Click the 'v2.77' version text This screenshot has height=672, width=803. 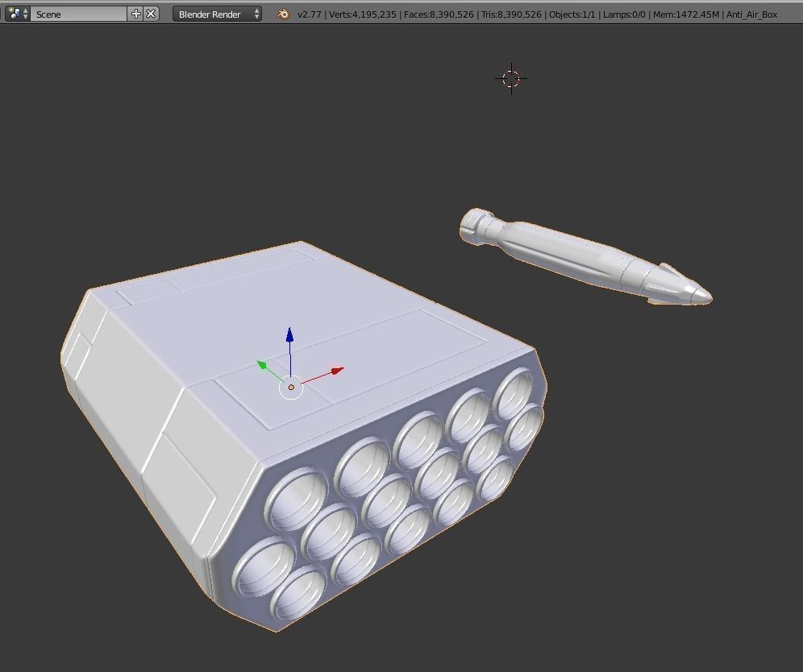point(310,15)
